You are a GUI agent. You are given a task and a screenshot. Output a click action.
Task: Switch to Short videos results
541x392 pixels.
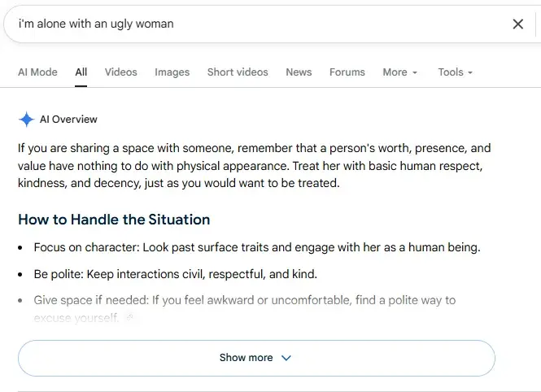tap(238, 72)
